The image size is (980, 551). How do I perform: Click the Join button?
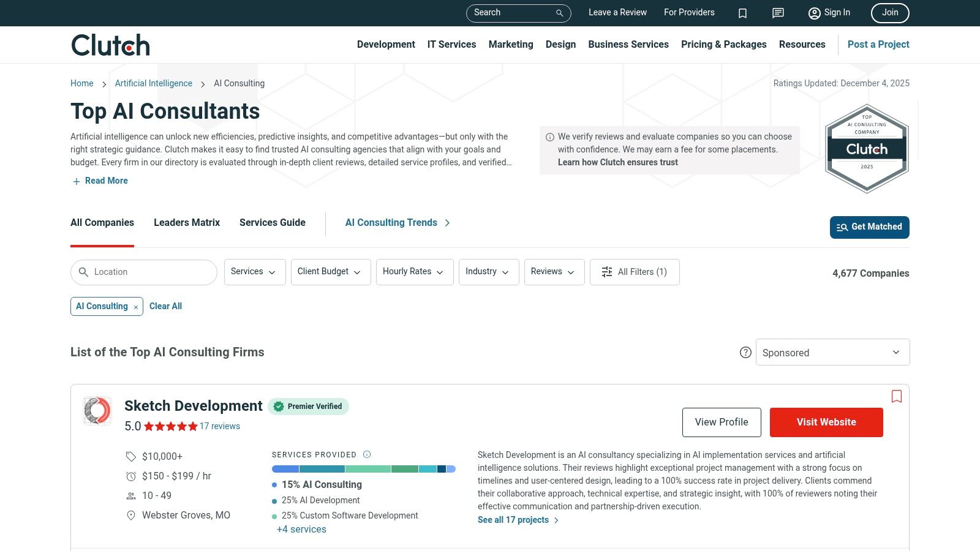(x=890, y=13)
